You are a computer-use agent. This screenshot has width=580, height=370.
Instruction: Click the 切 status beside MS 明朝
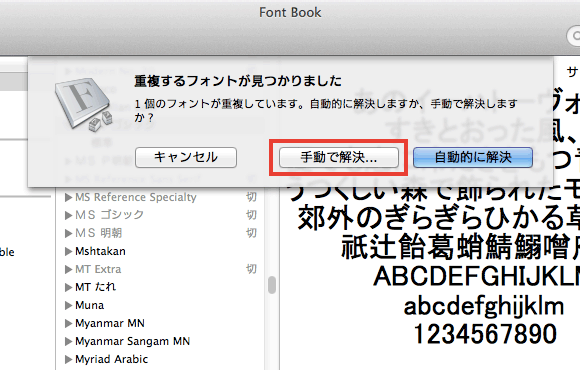[x=251, y=233]
